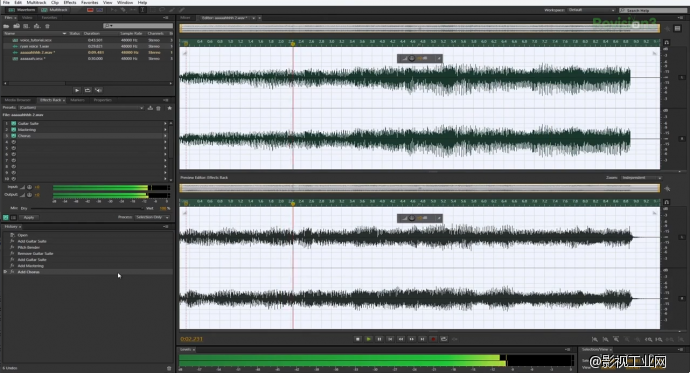This screenshot has height=373, width=690.
Task: Save the effects rack preset
Action: point(150,108)
